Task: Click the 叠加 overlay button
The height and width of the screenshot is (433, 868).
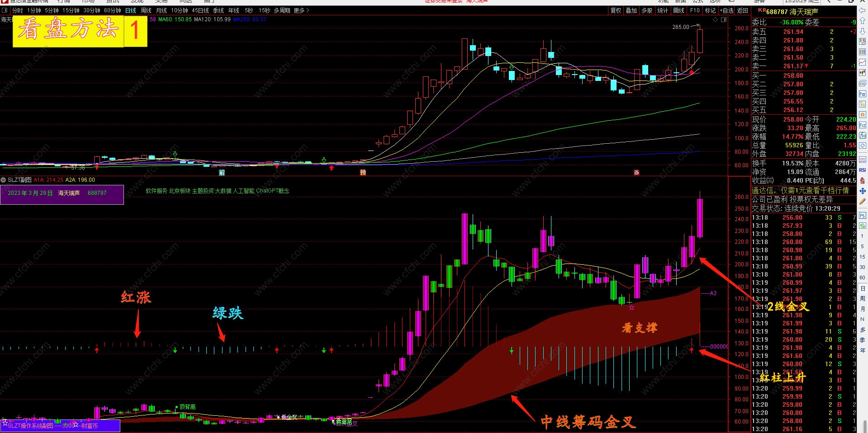Action: [x=631, y=10]
